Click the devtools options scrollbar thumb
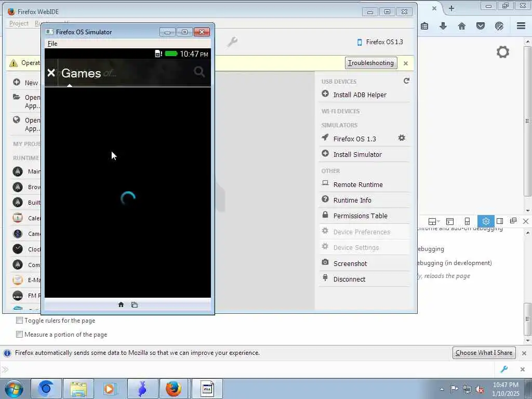Image resolution: width=532 pixels, height=399 pixels. [527, 318]
